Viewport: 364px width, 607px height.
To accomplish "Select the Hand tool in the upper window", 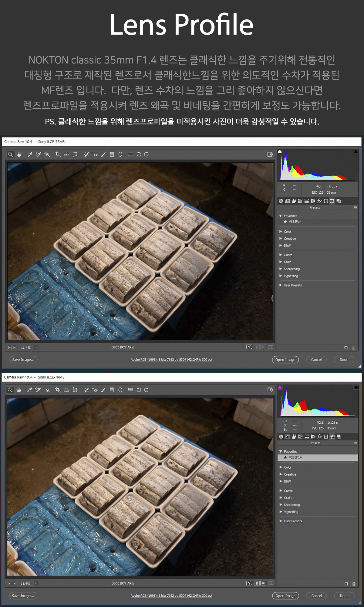I will [19, 154].
